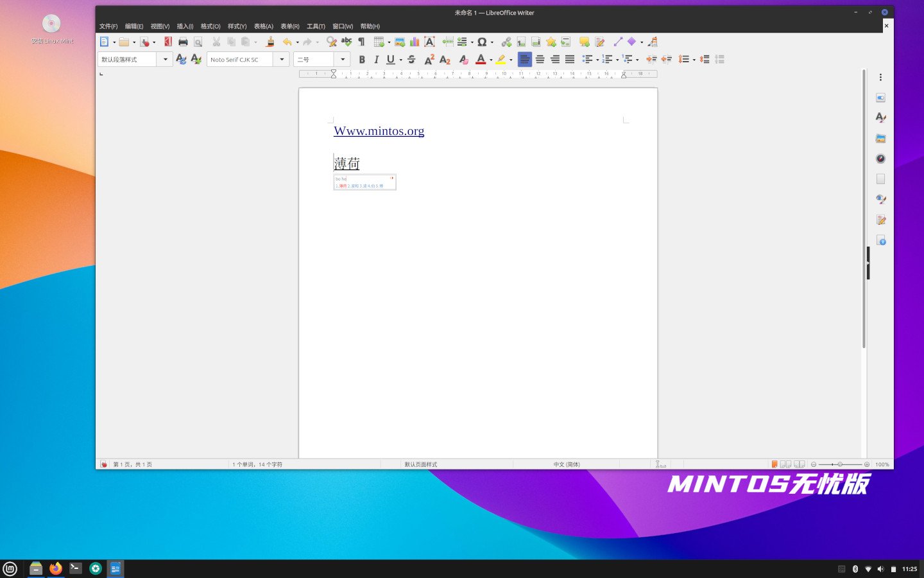Toggle Underline formatting
Image resolution: width=924 pixels, height=578 pixels.
[x=391, y=59]
